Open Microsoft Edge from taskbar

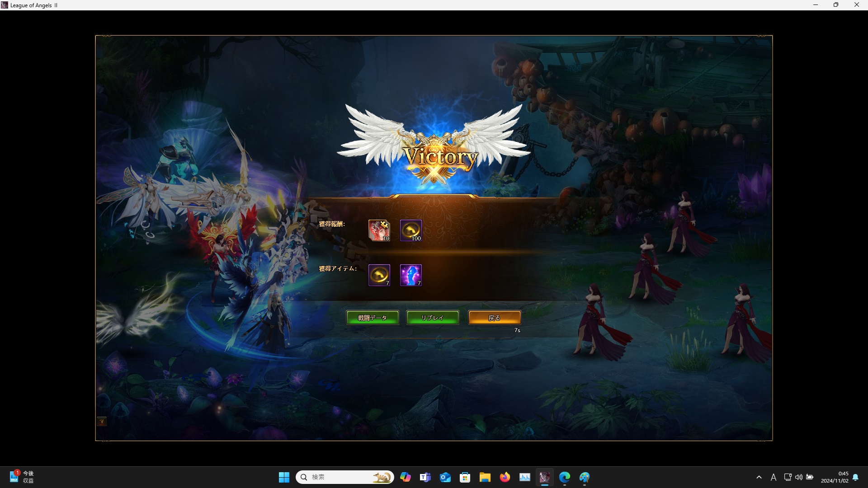tap(564, 477)
